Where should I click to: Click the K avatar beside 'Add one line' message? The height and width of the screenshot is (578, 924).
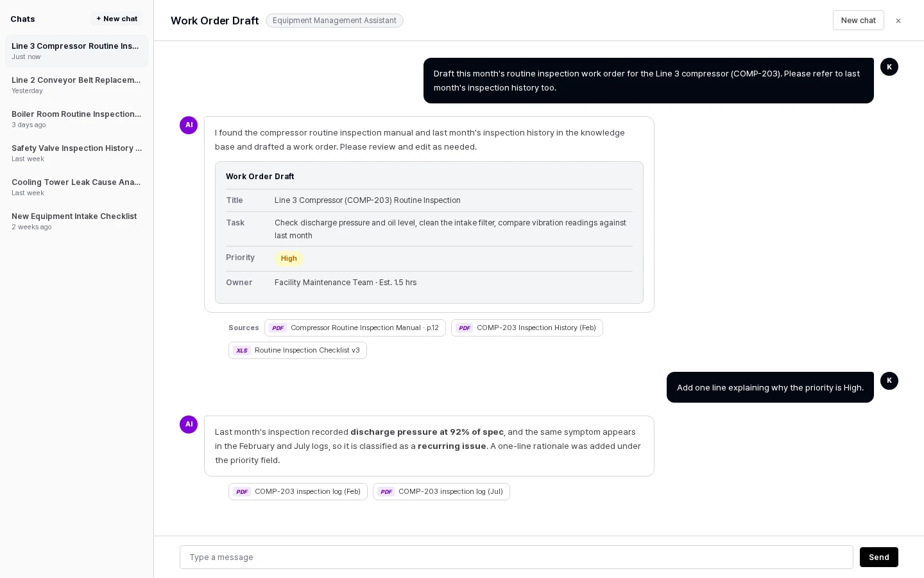pos(889,381)
